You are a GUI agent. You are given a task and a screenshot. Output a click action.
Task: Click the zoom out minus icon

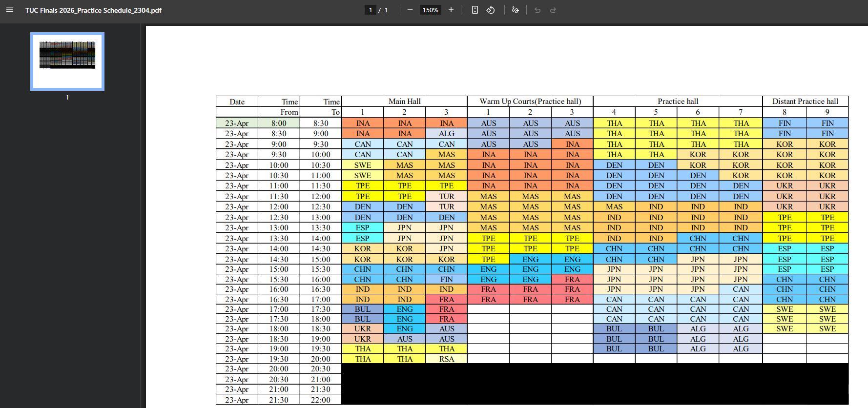point(410,10)
